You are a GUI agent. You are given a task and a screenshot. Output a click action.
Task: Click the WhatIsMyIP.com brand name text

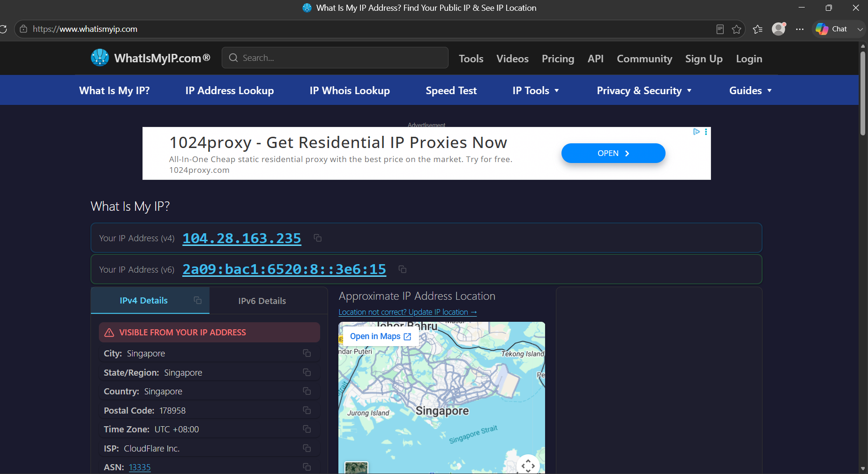[x=162, y=58]
